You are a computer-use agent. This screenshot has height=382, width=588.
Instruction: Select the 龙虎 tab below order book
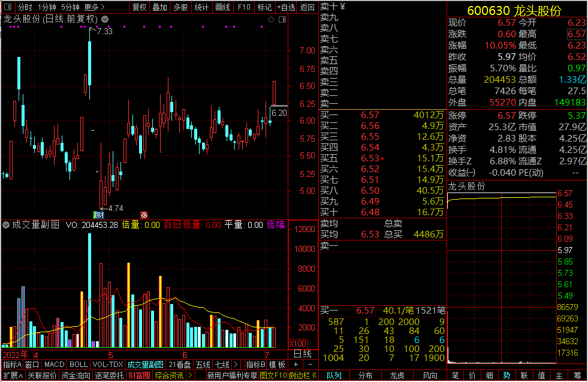397,375
